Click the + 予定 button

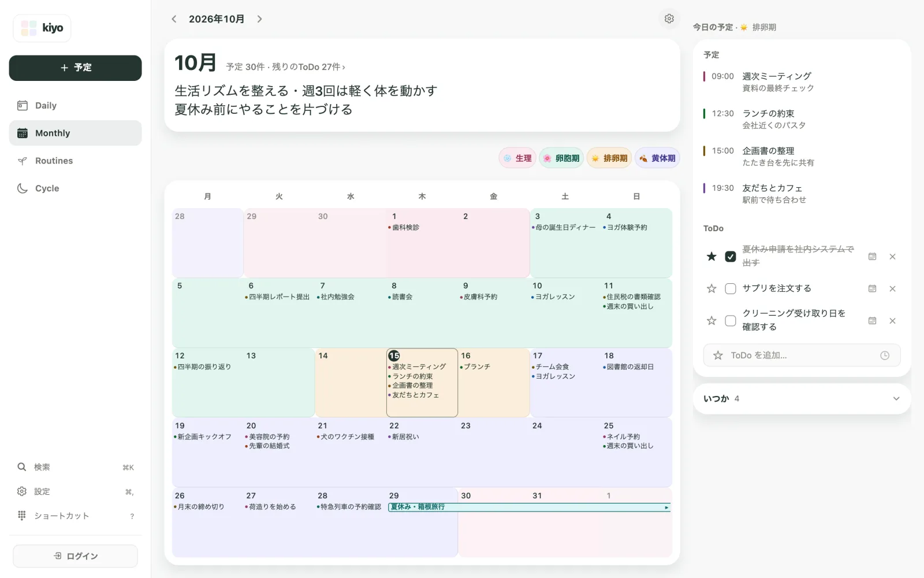click(x=75, y=68)
